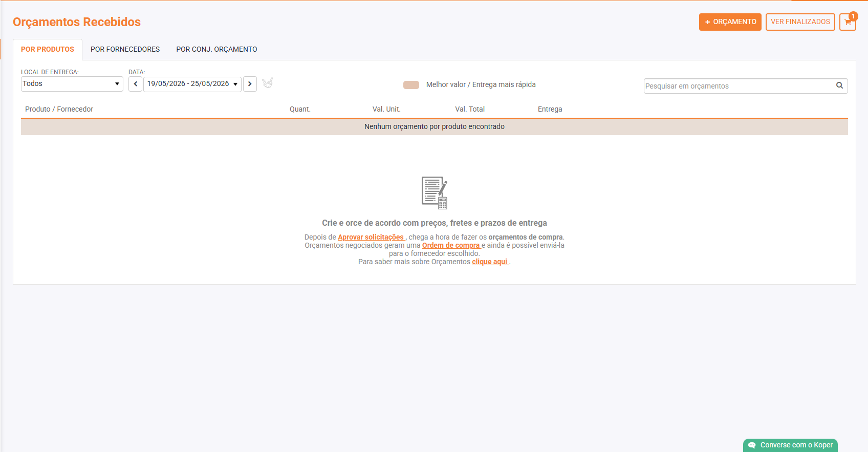The height and width of the screenshot is (452, 868).
Task: Follow the clique aqui link
Action: [490, 262]
